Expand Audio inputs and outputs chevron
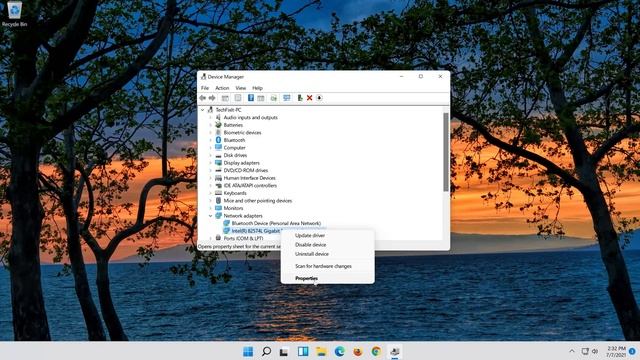This screenshot has width=640, height=360. click(211, 118)
